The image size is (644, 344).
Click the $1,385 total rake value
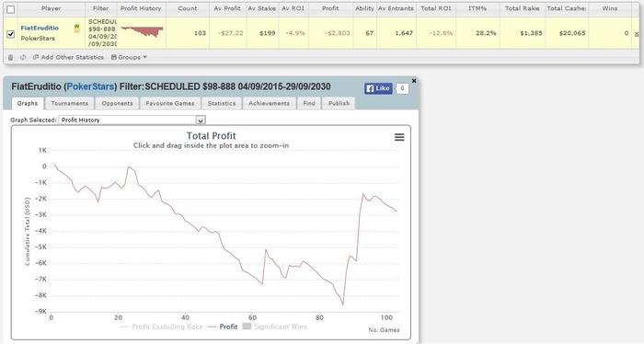coord(531,33)
